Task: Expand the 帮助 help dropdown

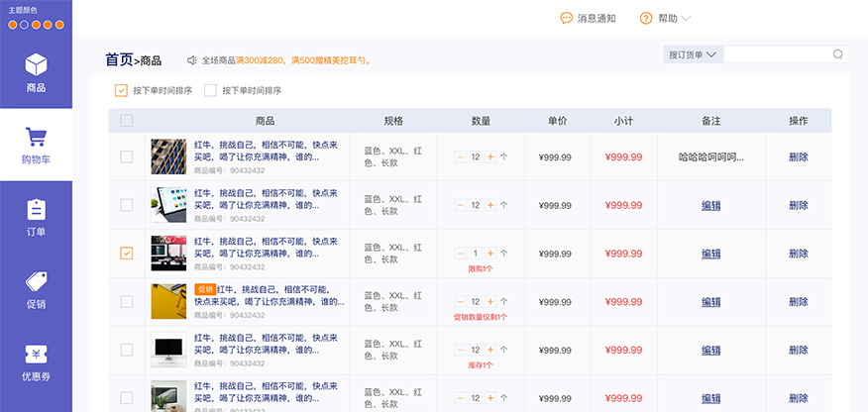Action: coord(685,18)
